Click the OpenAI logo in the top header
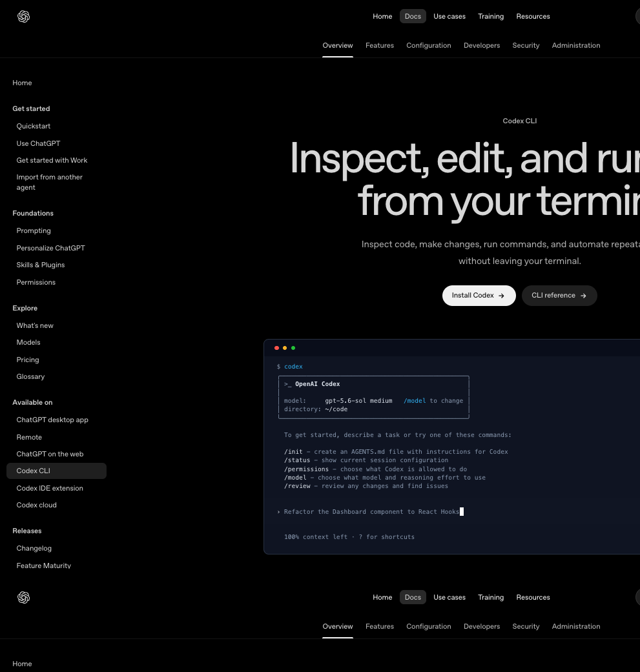Screen dimensions: 640x672 (24, 16)
